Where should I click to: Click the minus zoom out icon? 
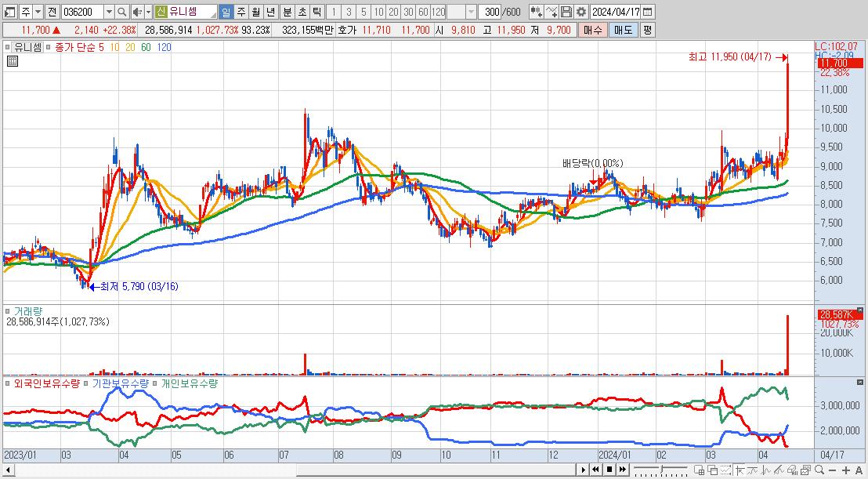pos(833,470)
